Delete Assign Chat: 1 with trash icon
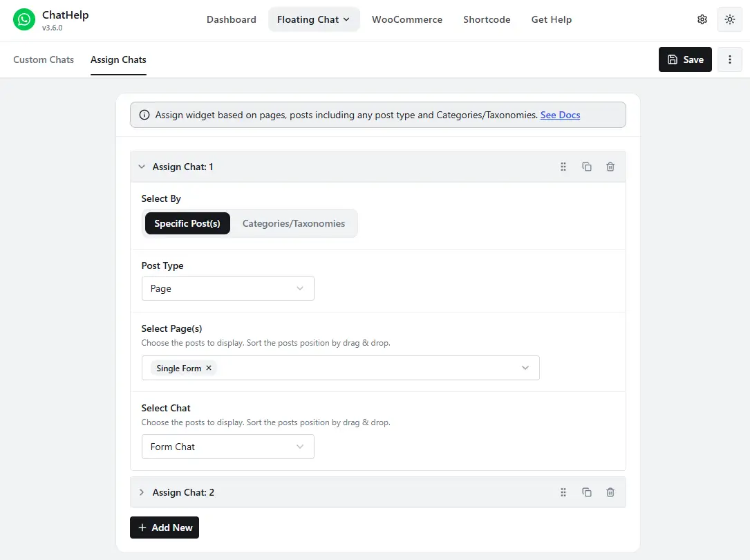750x560 pixels. click(610, 167)
